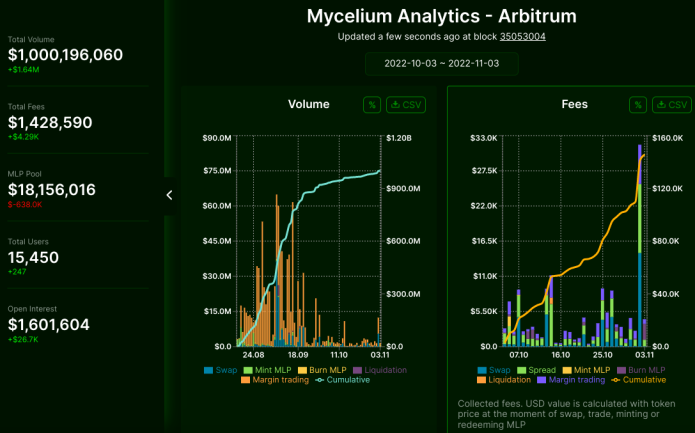Click the 18.09 label on Volume axis
The height and width of the screenshot is (433, 695).
click(298, 355)
